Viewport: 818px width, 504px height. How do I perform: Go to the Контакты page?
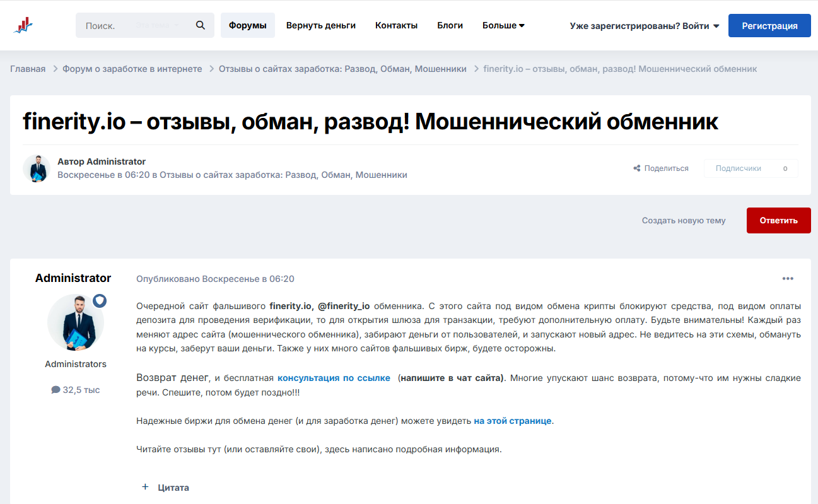(x=397, y=25)
